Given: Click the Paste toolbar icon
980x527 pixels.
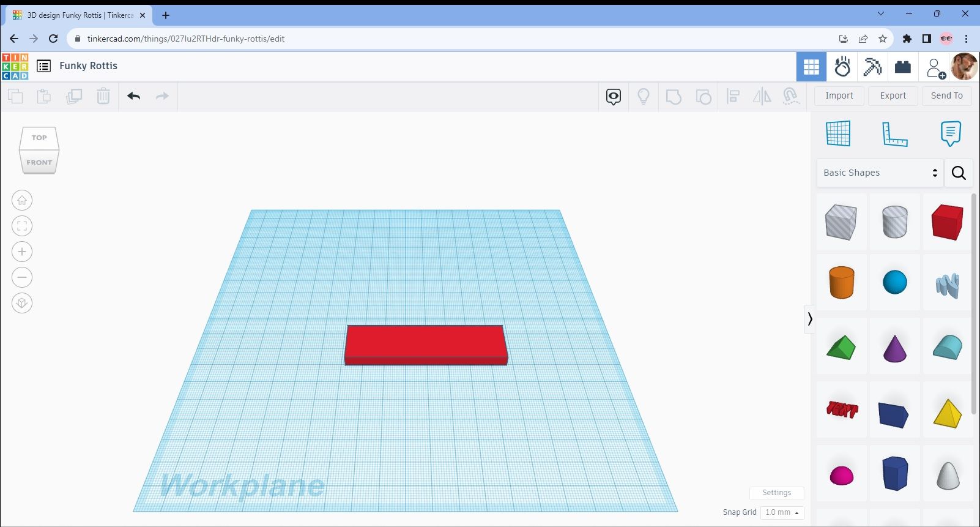Looking at the screenshot, I should click(43, 96).
